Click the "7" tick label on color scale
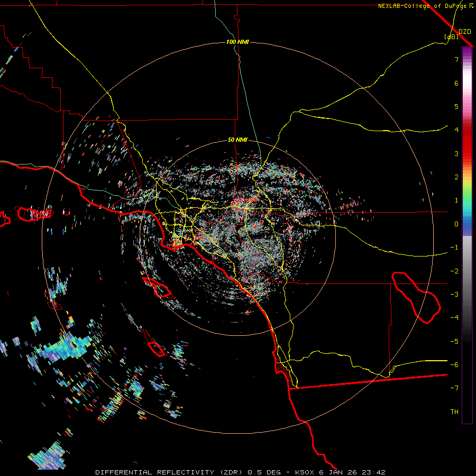The image size is (476, 476). [x=456, y=59]
